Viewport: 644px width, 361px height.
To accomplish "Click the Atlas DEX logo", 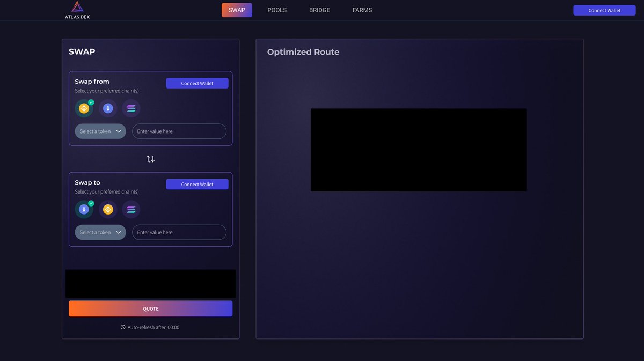I will tap(77, 10).
